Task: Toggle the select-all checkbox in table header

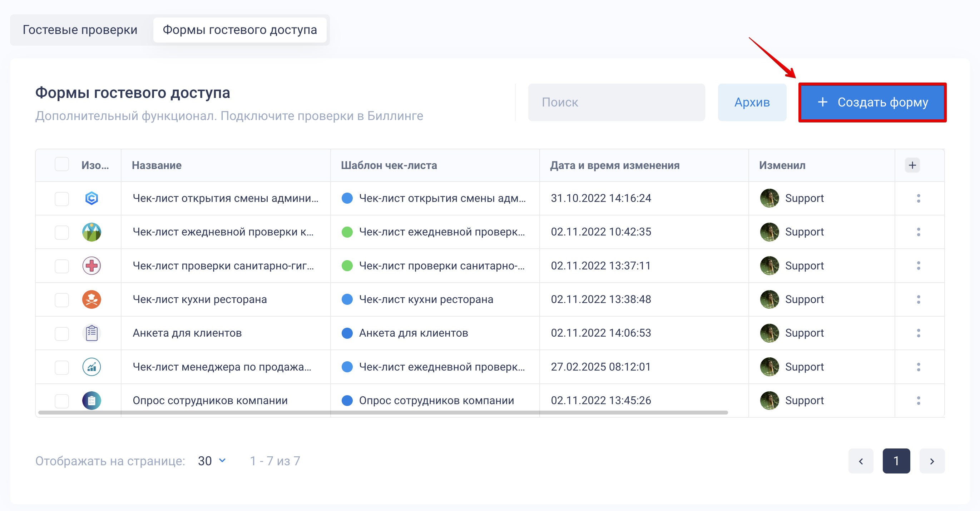Action: (x=61, y=165)
